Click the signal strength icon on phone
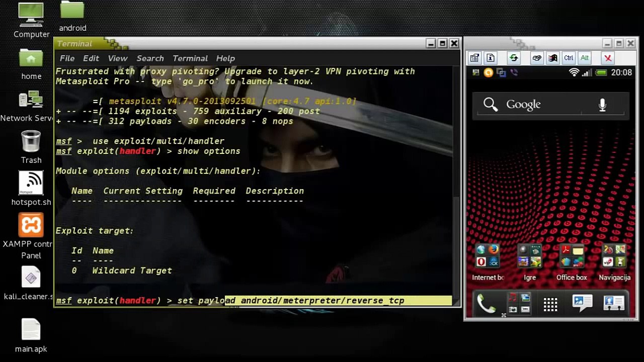The height and width of the screenshot is (362, 644). click(x=587, y=72)
